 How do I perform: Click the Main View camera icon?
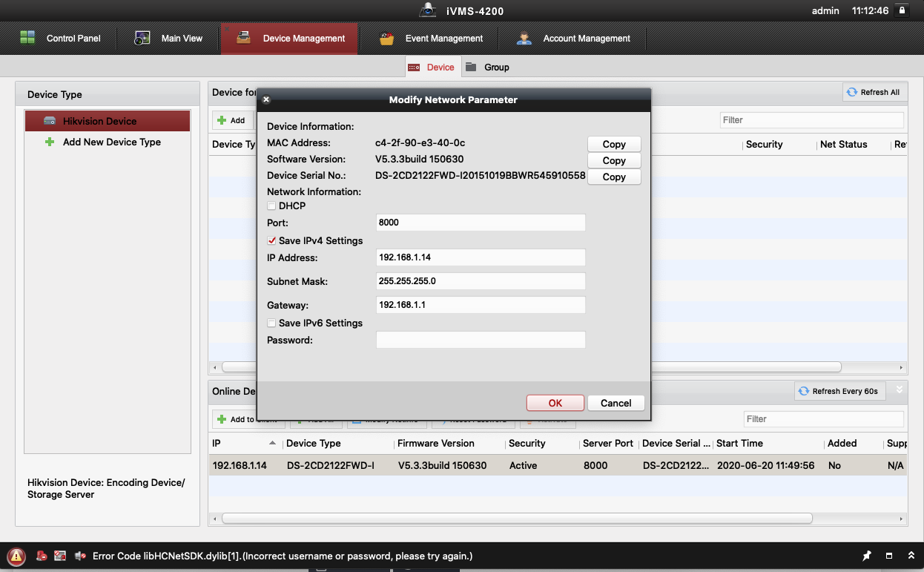(142, 38)
